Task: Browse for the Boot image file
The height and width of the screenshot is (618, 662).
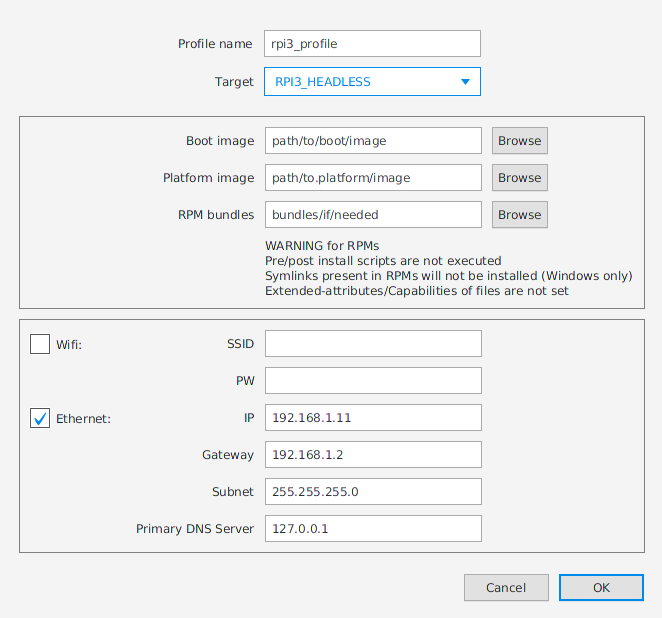Action: click(x=519, y=141)
